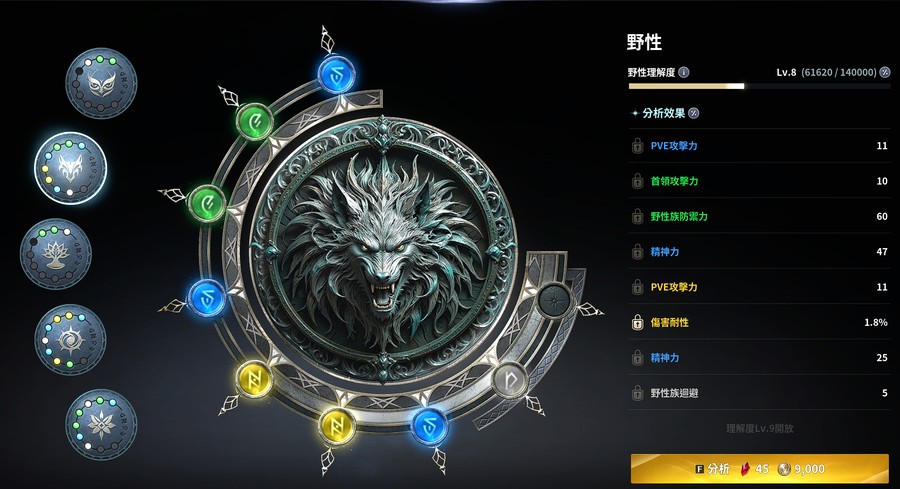Open percent icon beside level progress
This screenshot has height=489, width=900.
[885, 72]
